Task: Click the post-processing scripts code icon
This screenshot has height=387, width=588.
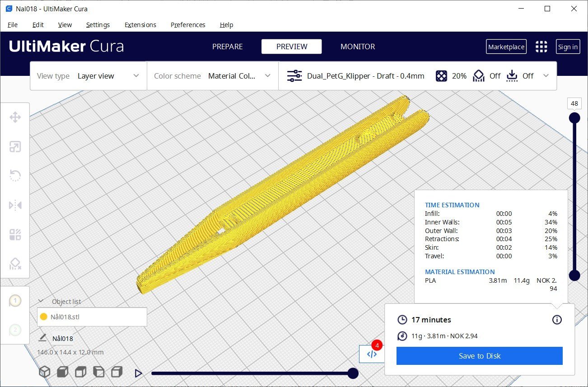Action: 372,354
